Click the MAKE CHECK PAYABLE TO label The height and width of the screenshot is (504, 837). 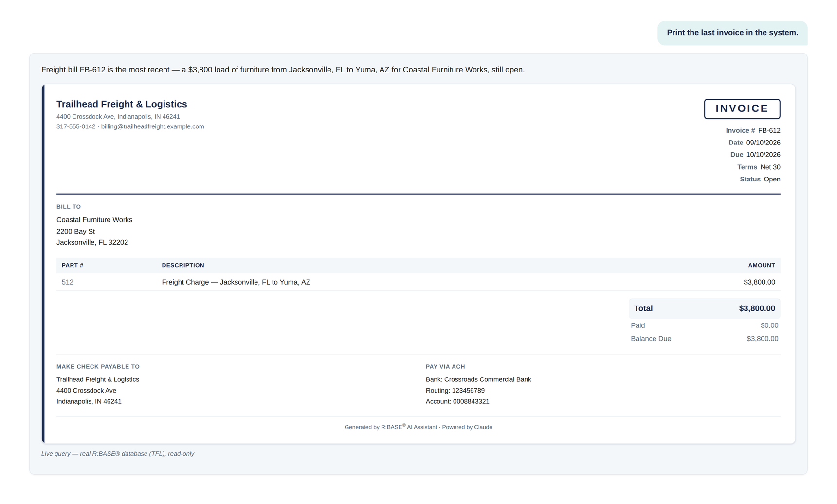[98, 367]
